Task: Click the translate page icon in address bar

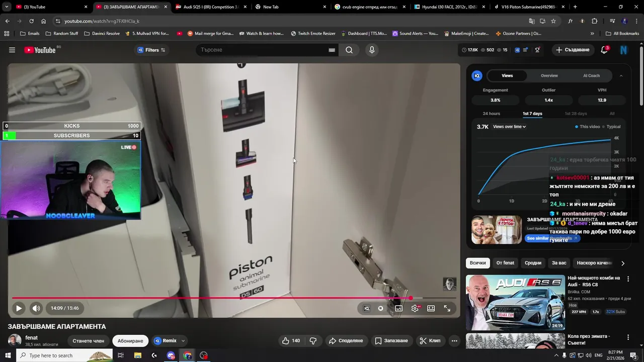Action: click(532, 21)
